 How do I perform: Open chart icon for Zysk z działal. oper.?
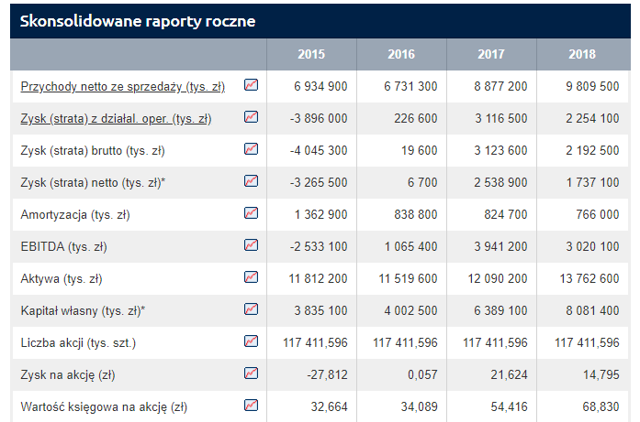(x=251, y=117)
